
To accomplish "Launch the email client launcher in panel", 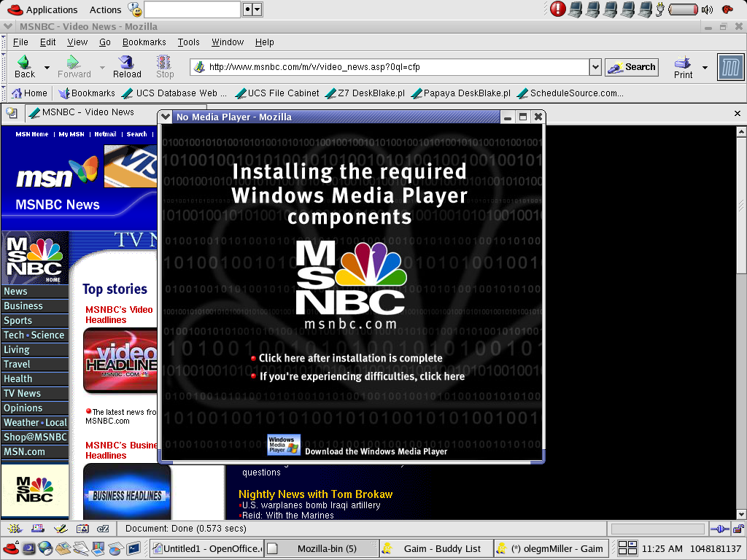I will (x=63, y=548).
